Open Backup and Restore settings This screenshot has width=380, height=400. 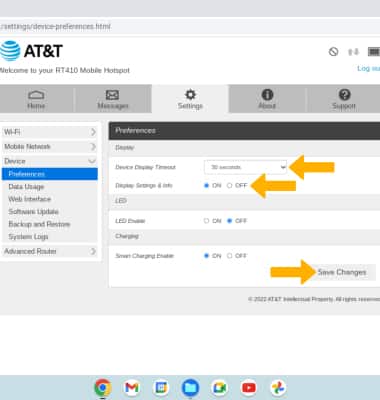pos(39,224)
